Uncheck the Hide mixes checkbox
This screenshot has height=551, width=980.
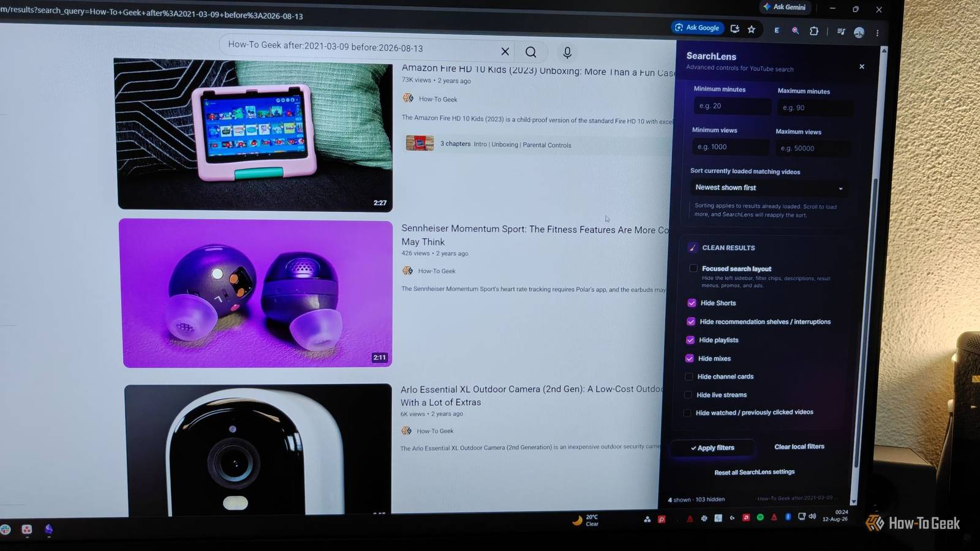pyautogui.click(x=690, y=358)
